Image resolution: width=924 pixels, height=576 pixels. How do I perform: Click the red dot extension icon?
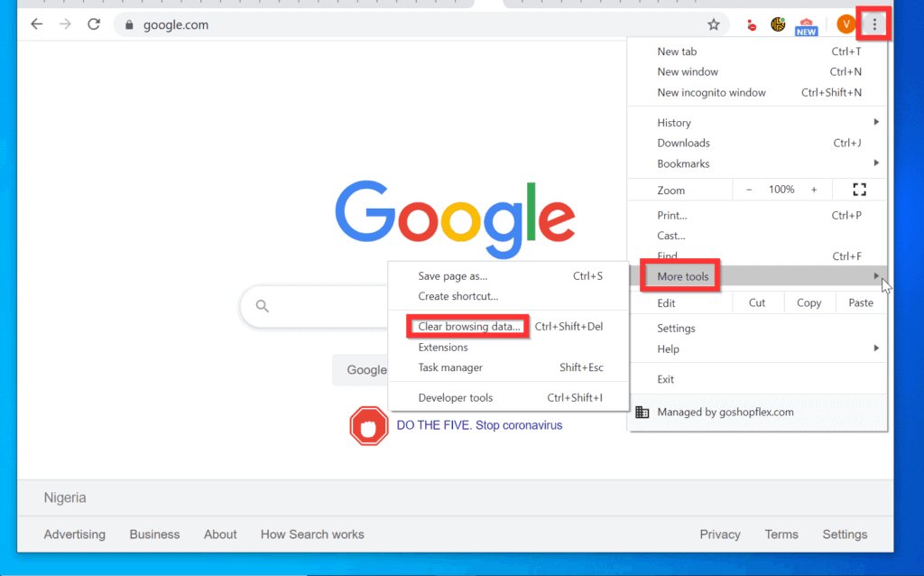(751, 24)
